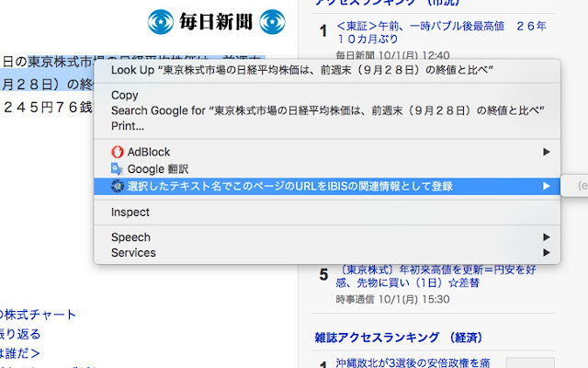
Task: Click the left Mainichi Shimbun logo emblem
Action: coord(161,22)
